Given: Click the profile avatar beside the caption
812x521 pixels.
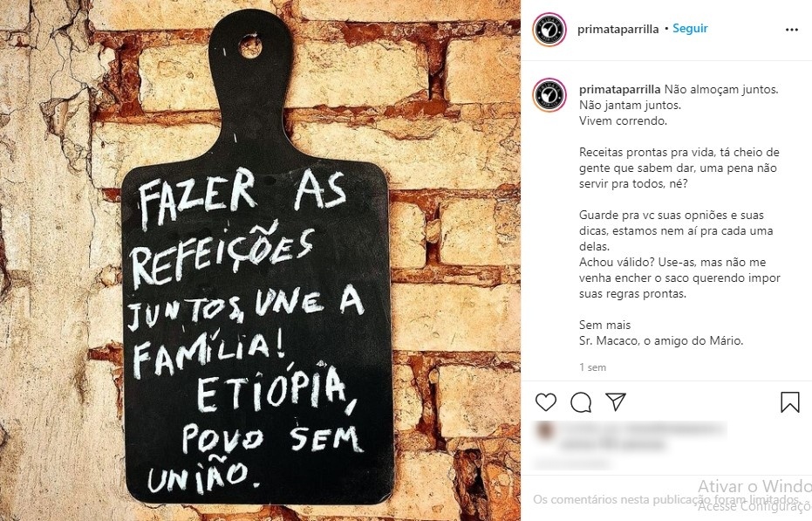Looking at the screenshot, I should tap(549, 95).
